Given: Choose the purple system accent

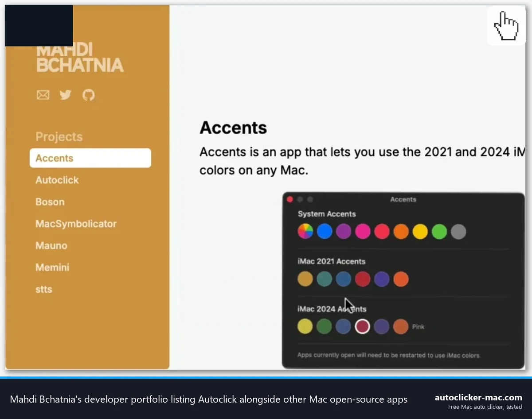Looking at the screenshot, I should coord(344,231).
